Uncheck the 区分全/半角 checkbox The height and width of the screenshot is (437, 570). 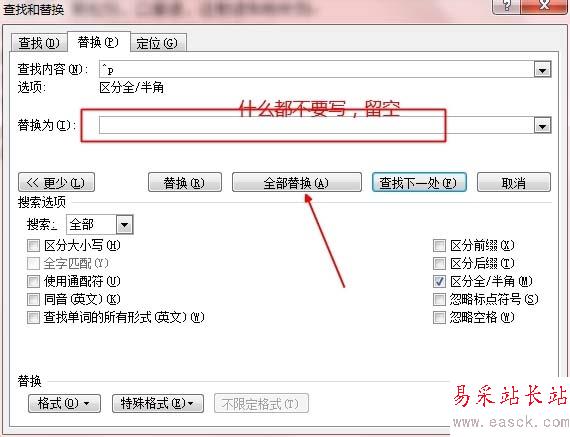439,281
